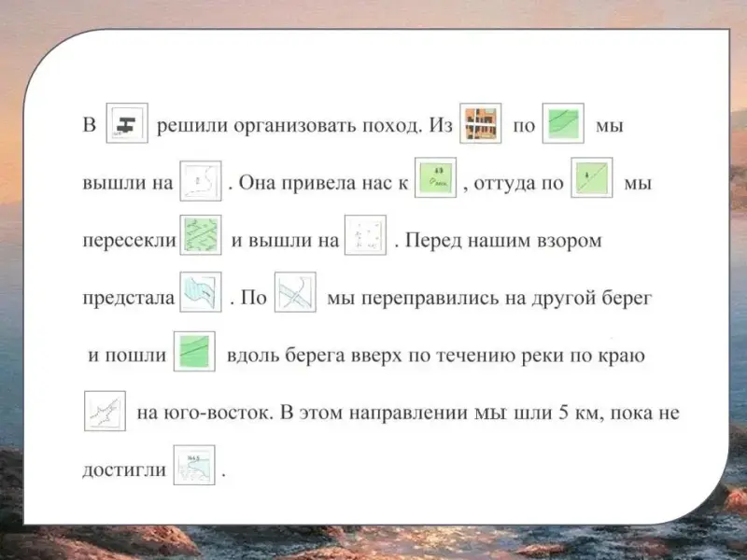Click the phrase "мы переправились на другой берег"
The width and height of the screenshot is (747, 560).
click(x=488, y=299)
